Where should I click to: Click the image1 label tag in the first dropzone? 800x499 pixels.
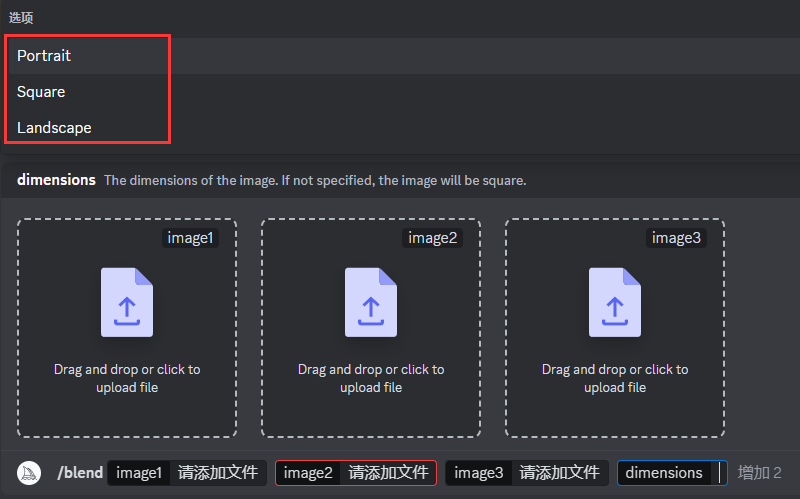click(189, 238)
